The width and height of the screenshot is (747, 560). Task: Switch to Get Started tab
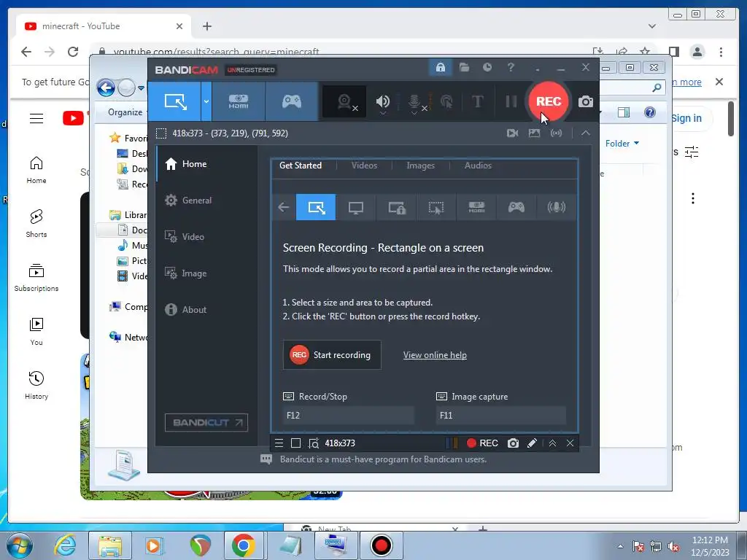pos(300,166)
